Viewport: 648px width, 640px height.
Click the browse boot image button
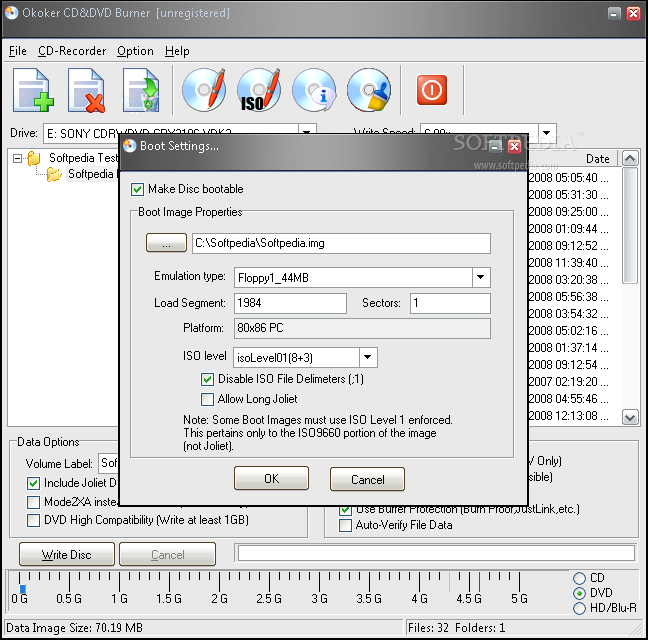(x=166, y=243)
